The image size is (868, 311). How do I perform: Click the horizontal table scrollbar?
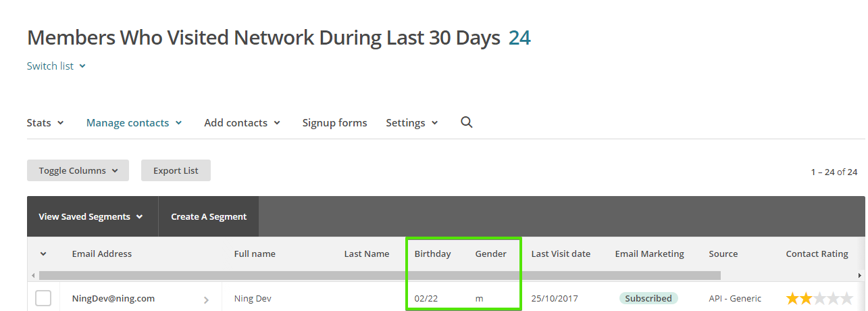point(380,276)
